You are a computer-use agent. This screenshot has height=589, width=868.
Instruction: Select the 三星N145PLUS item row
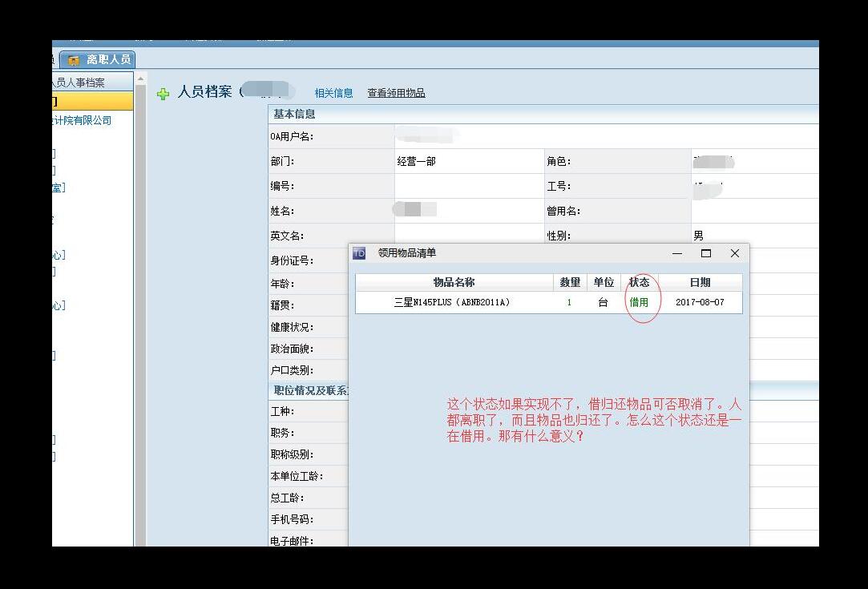tap(452, 303)
